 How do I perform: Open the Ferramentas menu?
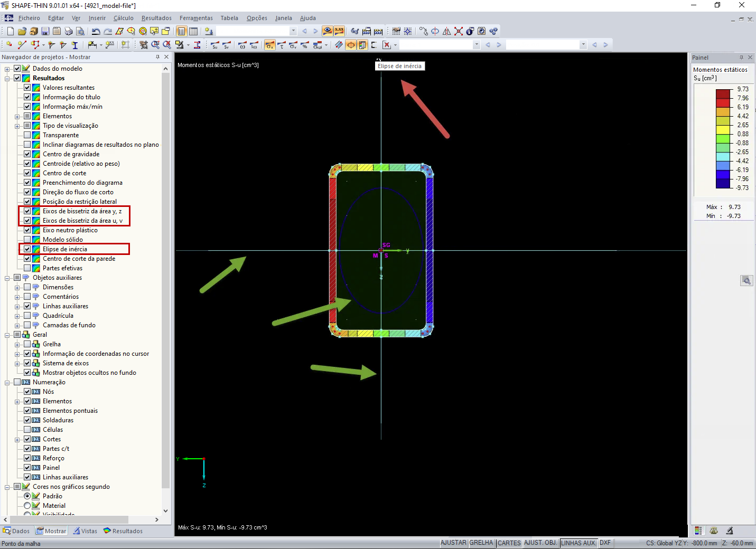point(196,18)
